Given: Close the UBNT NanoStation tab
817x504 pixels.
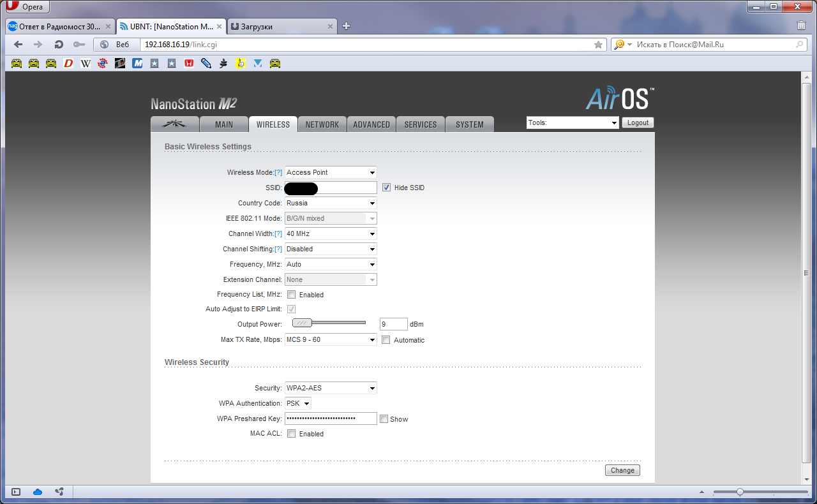Looking at the screenshot, I should click(x=220, y=26).
